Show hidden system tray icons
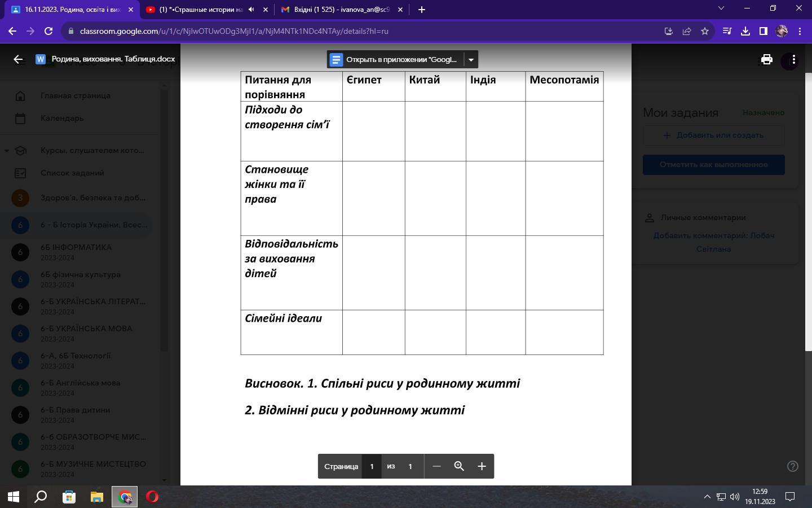This screenshot has height=508, width=812. click(x=707, y=497)
